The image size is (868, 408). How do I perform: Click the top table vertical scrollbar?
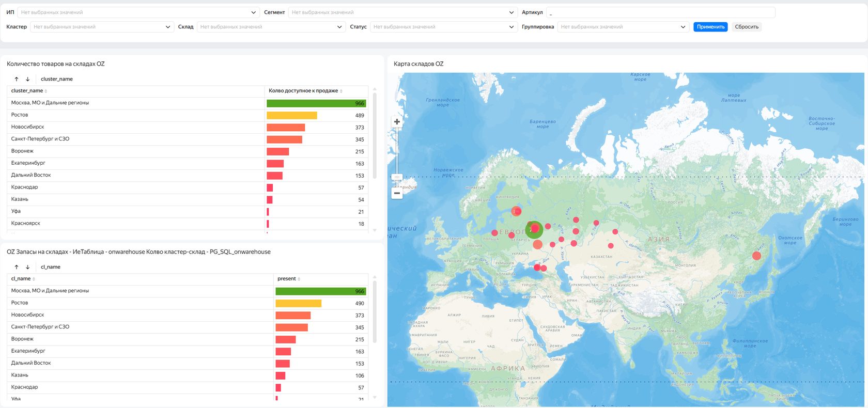click(x=375, y=135)
